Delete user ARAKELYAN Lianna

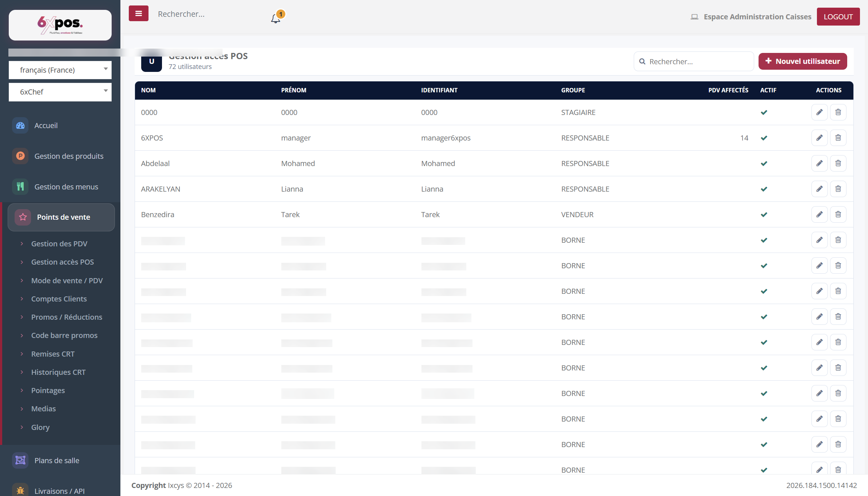click(838, 189)
